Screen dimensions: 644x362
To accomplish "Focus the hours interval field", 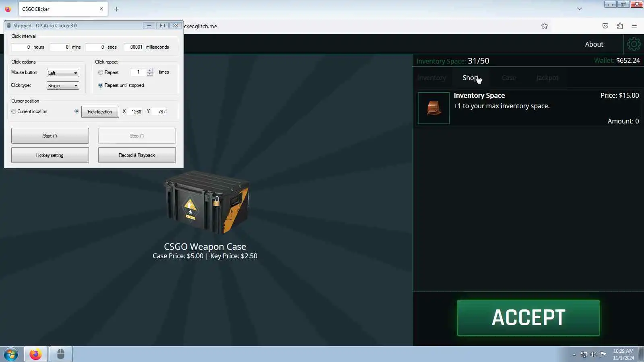I will click(21, 47).
